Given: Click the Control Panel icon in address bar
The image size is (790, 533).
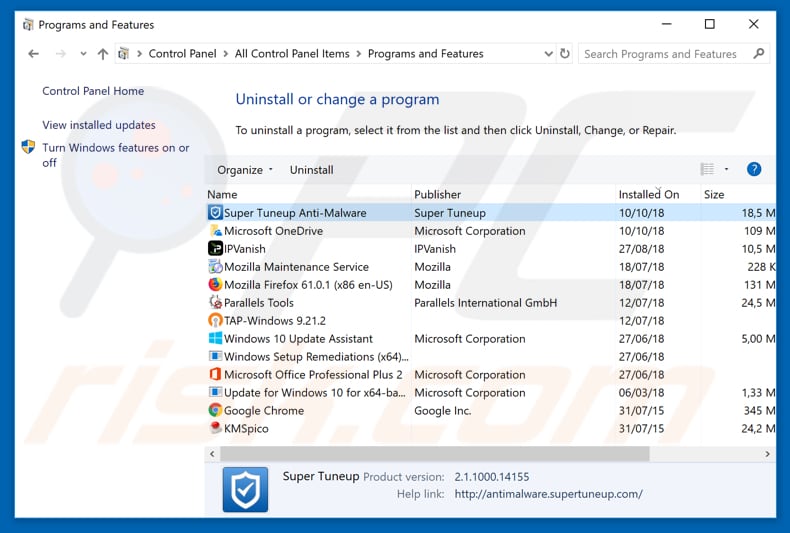Looking at the screenshot, I should click(x=123, y=53).
